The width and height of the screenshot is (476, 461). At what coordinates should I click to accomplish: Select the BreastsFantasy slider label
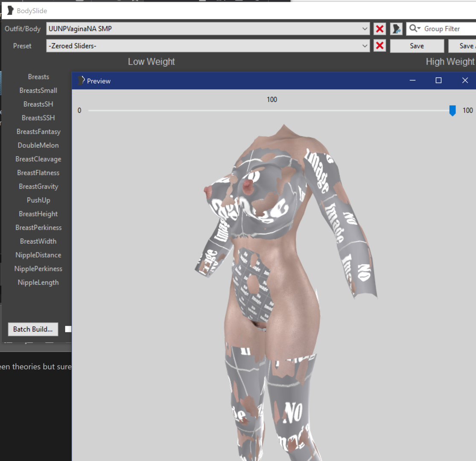tap(38, 132)
